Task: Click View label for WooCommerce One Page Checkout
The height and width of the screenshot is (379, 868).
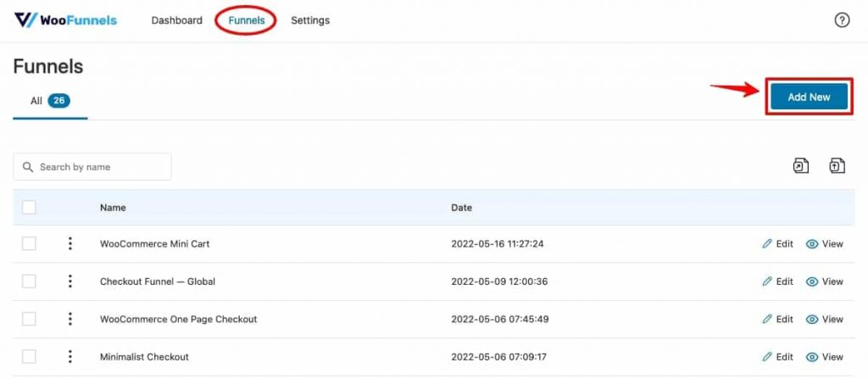Action: pyautogui.click(x=832, y=319)
